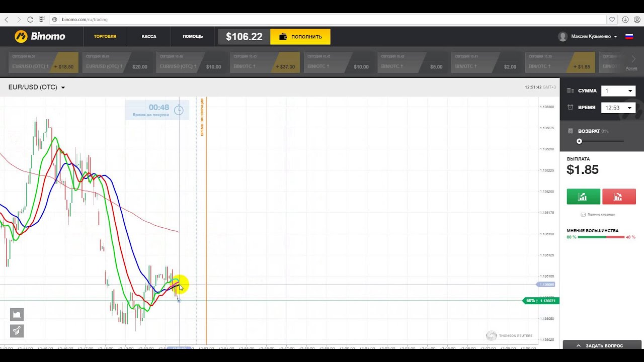Click the green 60% current price tag
This screenshot has width=644, height=362.
pyautogui.click(x=541, y=301)
